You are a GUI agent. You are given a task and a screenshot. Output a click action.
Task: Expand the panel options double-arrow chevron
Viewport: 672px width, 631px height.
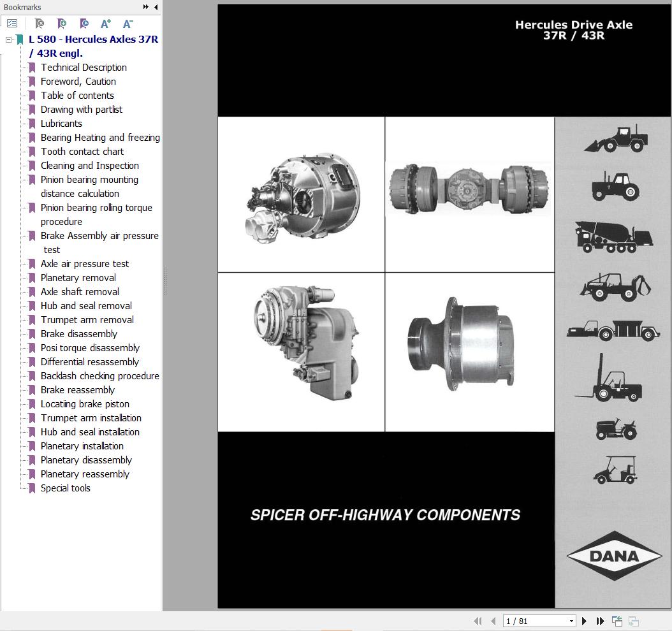(x=147, y=7)
